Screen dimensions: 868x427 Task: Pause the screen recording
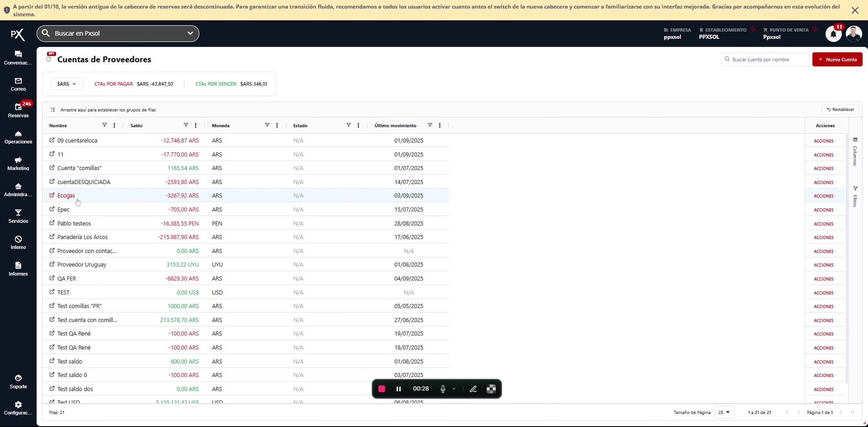[x=399, y=389]
